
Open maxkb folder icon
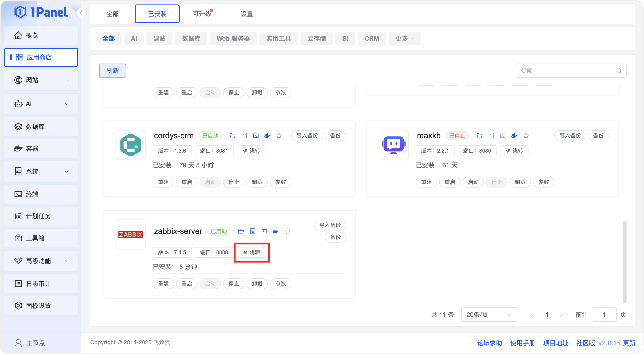coord(479,136)
